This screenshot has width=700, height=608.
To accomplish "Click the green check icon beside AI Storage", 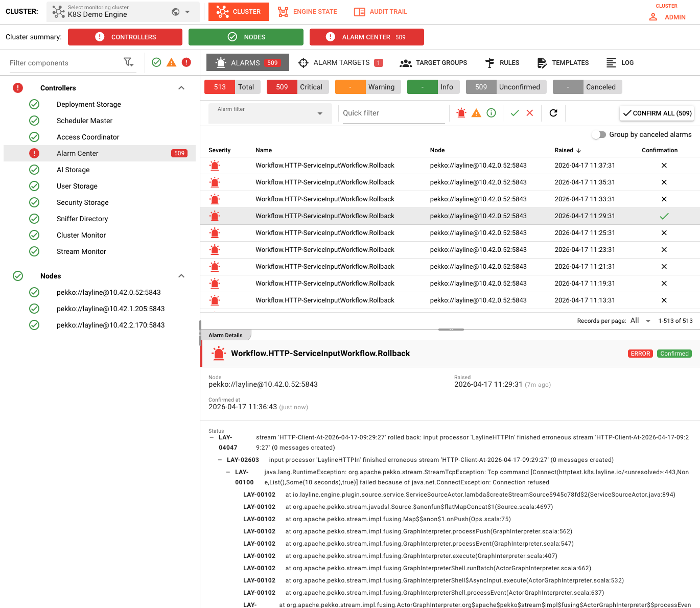I will coord(34,170).
